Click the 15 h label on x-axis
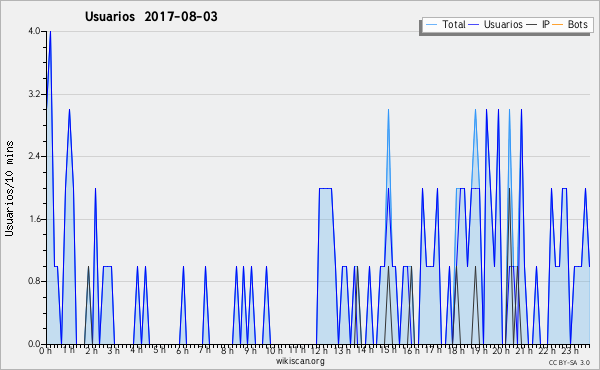This screenshot has height=370, width=600. tap(388, 350)
